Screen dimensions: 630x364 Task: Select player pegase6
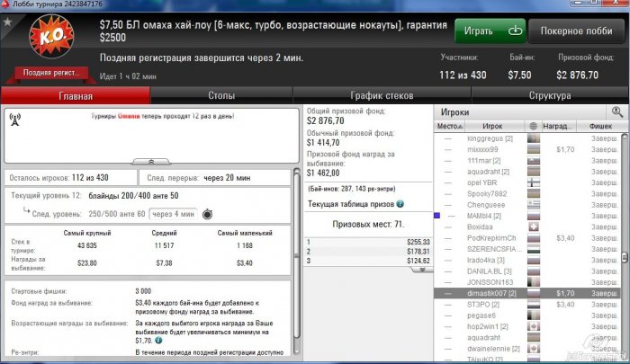pyautogui.click(x=481, y=315)
